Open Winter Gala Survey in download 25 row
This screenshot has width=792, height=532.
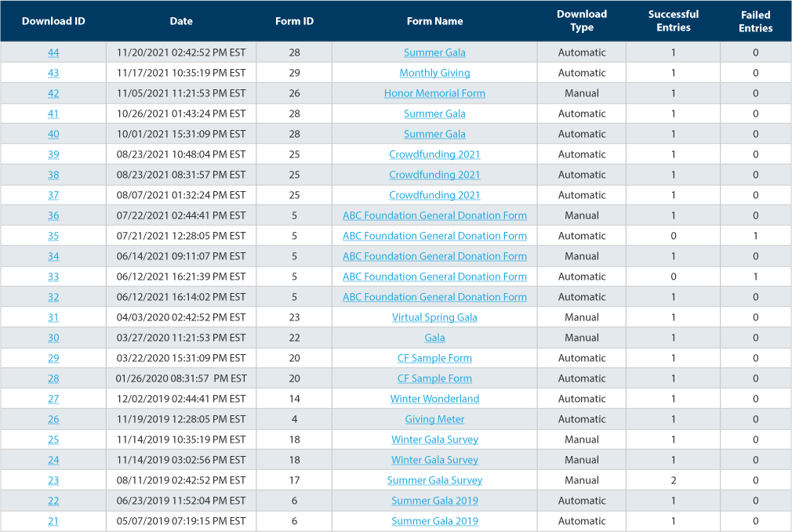point(434,440)
